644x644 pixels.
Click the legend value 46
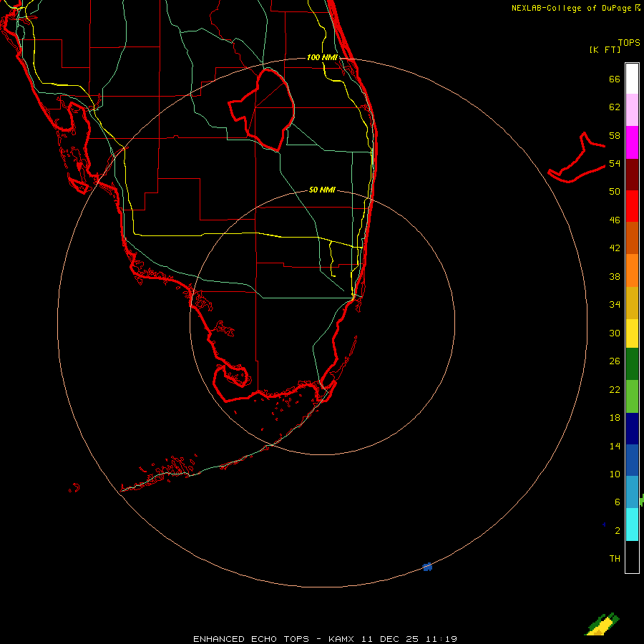pyautogui.click(x=615, y=220)
